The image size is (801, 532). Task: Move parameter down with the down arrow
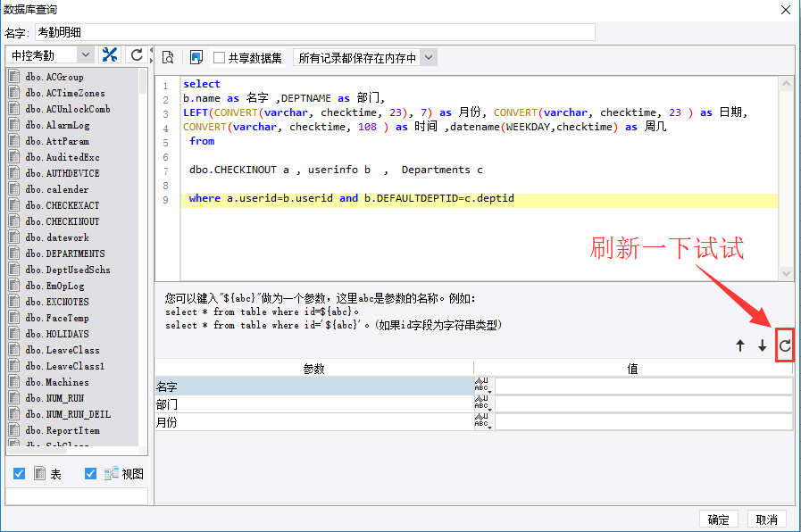click(763, 345)
